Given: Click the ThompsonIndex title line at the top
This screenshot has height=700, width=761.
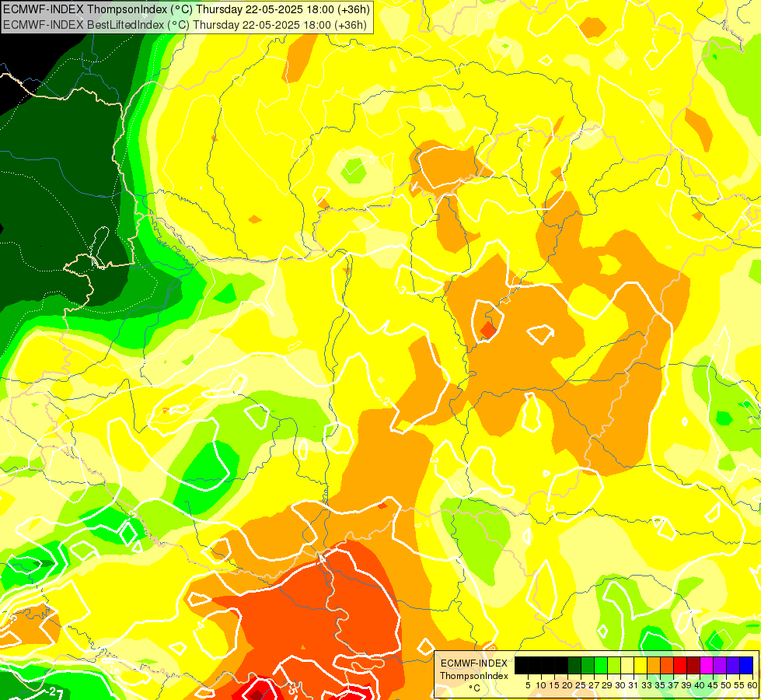Looking at the screenshot, I should pos(187,9).
